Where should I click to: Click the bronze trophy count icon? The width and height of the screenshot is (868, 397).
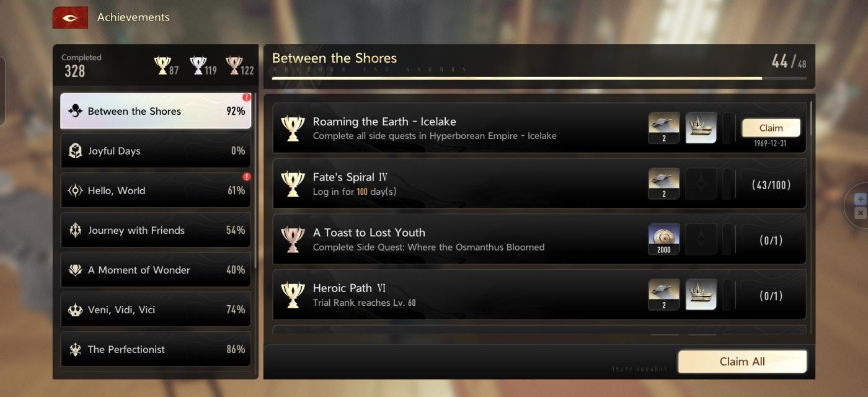[x=234, y=65]
